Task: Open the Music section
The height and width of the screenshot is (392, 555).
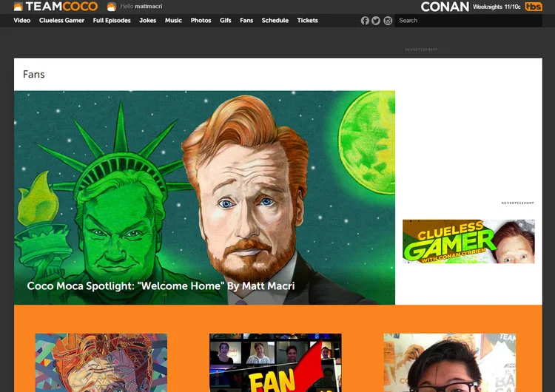Action: [x=173, y=21]
